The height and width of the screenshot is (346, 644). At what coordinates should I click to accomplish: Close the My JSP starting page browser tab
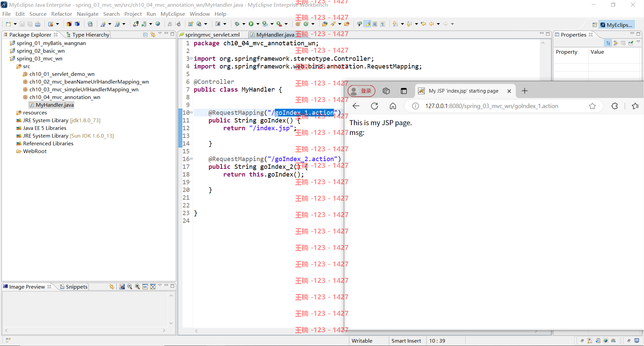(x=509, y=91)
